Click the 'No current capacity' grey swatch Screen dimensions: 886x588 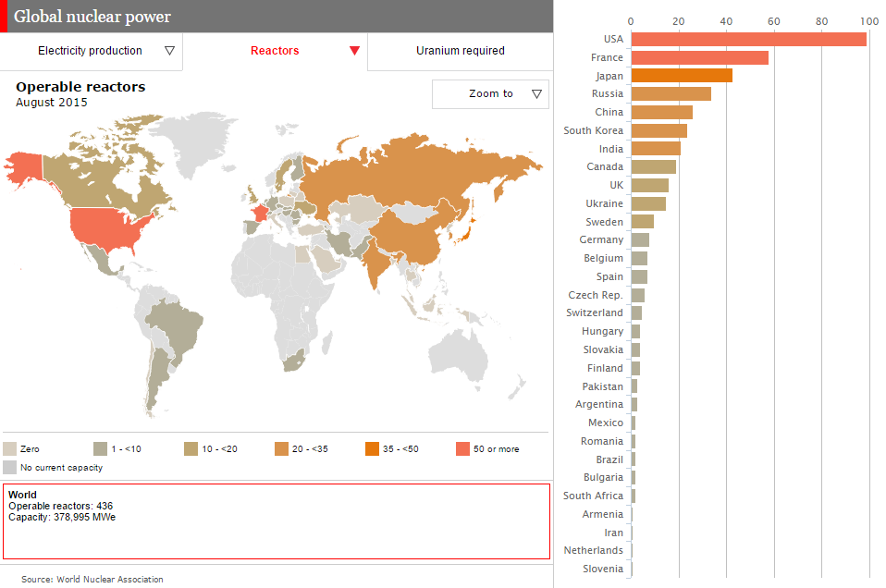[9, 468]
